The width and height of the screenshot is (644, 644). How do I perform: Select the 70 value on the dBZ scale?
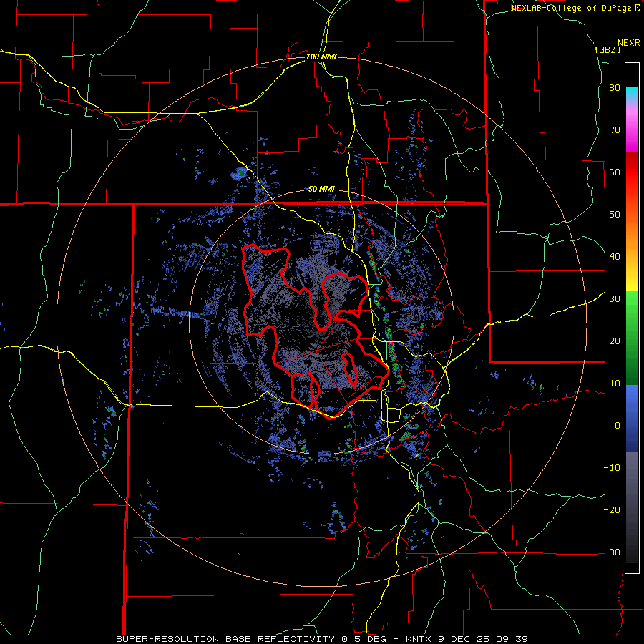615,130
